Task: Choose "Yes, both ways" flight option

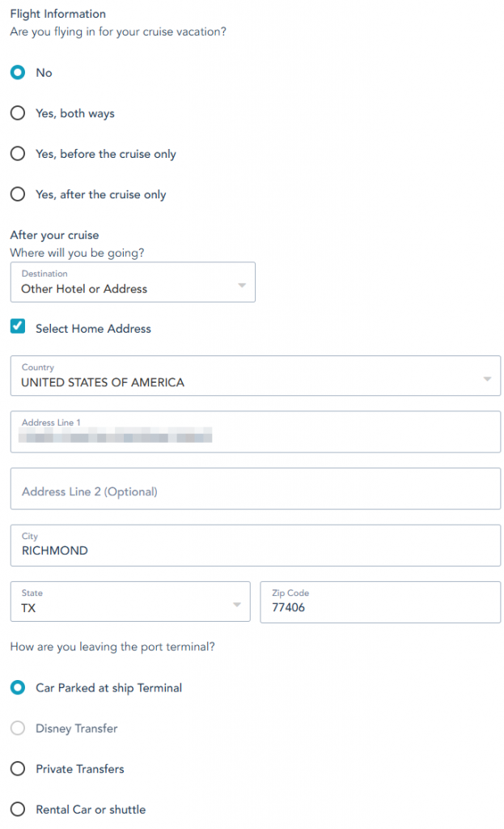Action: coord(18,113)
